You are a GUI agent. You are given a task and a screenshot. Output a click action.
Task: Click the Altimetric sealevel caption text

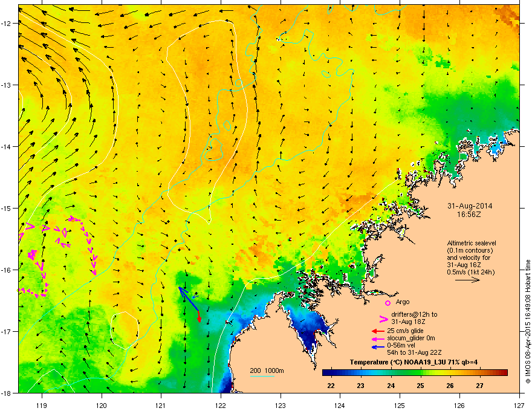[x=472, y=243]
